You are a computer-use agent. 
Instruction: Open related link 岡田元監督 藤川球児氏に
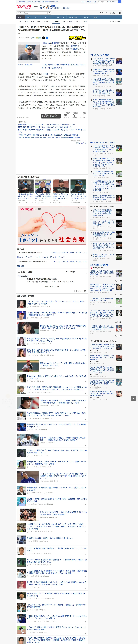(45, 127)
